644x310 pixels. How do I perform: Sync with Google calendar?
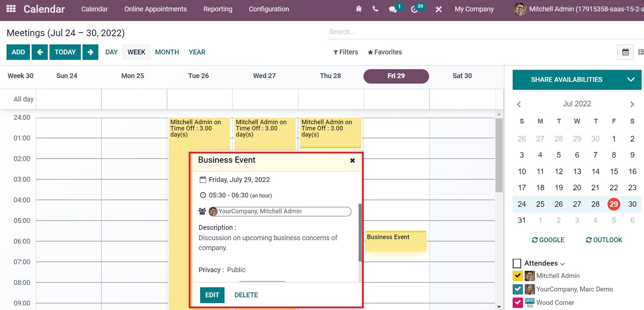pyautogui.click(x=548, y=240)
